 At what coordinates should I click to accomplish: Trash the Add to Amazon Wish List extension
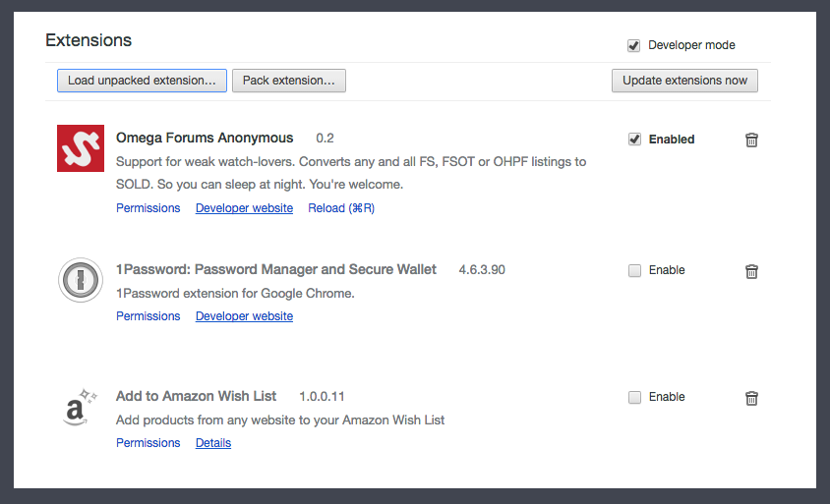(x=751, y=398)
